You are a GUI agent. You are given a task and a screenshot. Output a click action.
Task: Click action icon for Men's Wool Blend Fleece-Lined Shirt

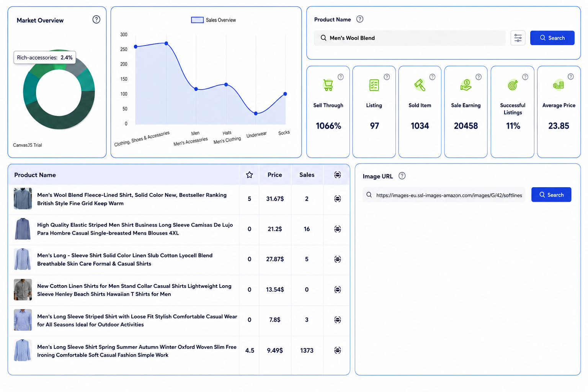pyautogui.click(x=337, y=199)
